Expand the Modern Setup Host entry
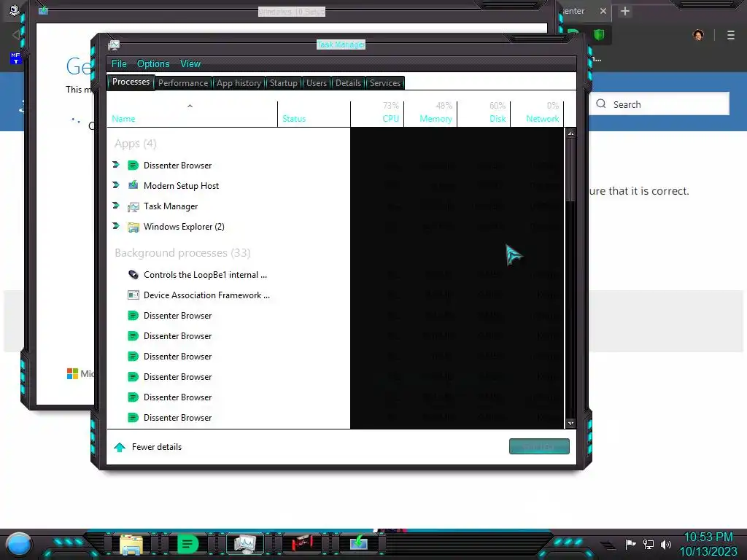Image resolution: width=747 pixels, height=560 pixels. tap(116, 184)
